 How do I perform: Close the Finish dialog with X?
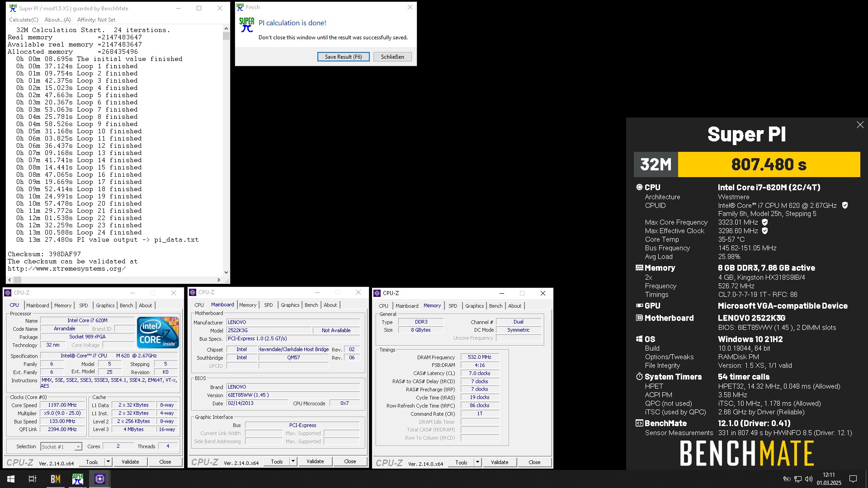pyautogui.click(x=410, y=7)
